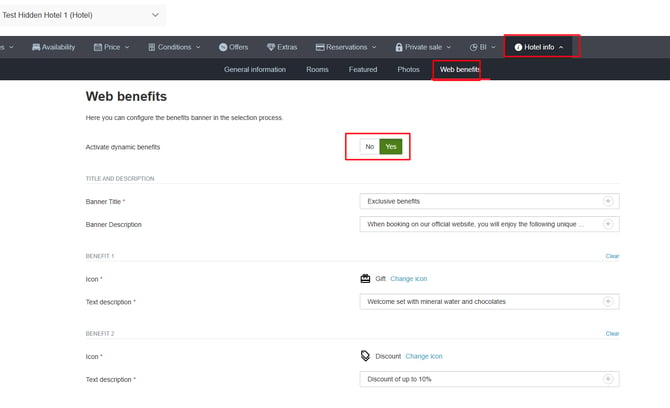Clear Benefit 1 section

[612, 256]
